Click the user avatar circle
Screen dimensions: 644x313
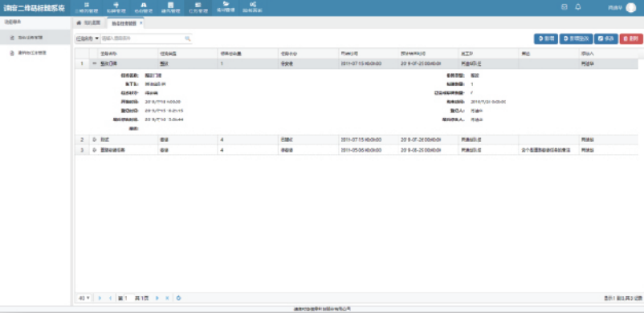pyautogui.click(x=630, y=8)
